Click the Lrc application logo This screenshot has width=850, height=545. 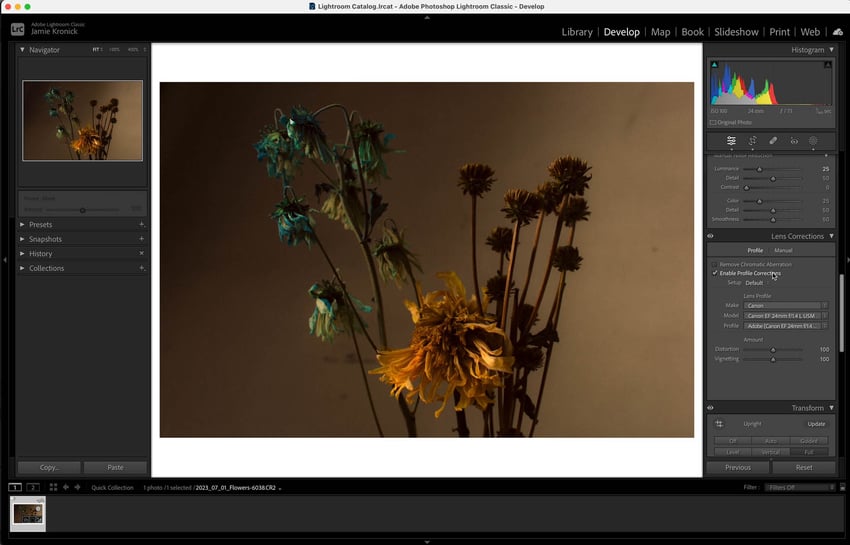17,29
